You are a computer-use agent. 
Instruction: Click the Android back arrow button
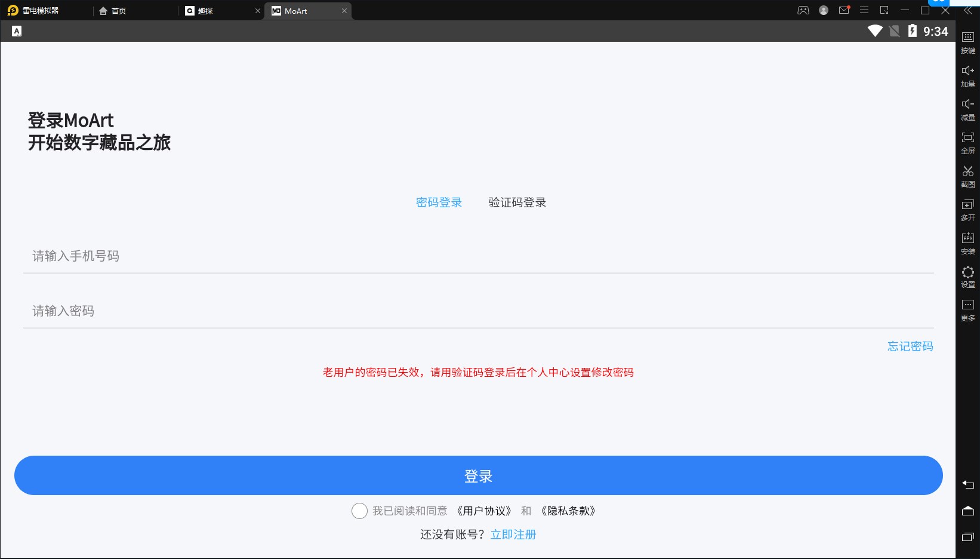coord(968,484)
